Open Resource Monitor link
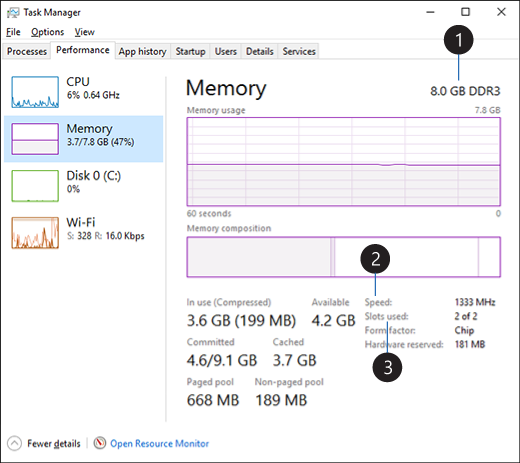 tap(159, 443)
